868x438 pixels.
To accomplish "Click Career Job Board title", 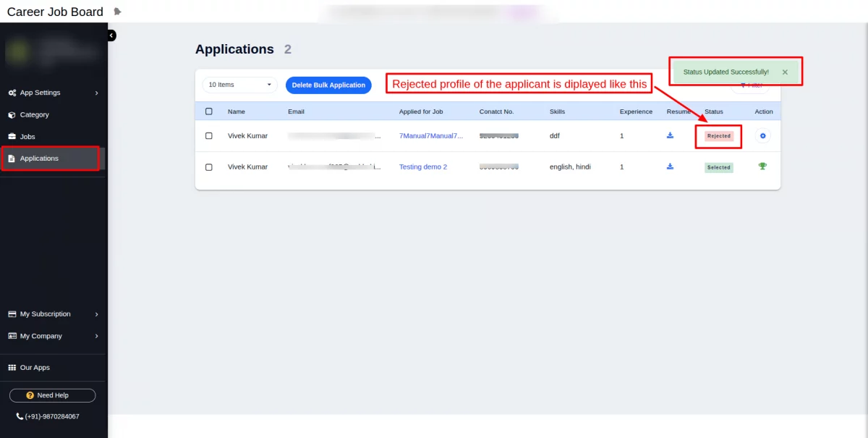I will pos(55,12).
